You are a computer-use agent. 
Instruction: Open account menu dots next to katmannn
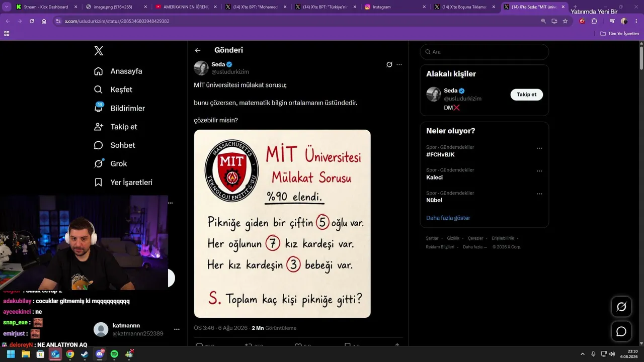click(177, 329)
